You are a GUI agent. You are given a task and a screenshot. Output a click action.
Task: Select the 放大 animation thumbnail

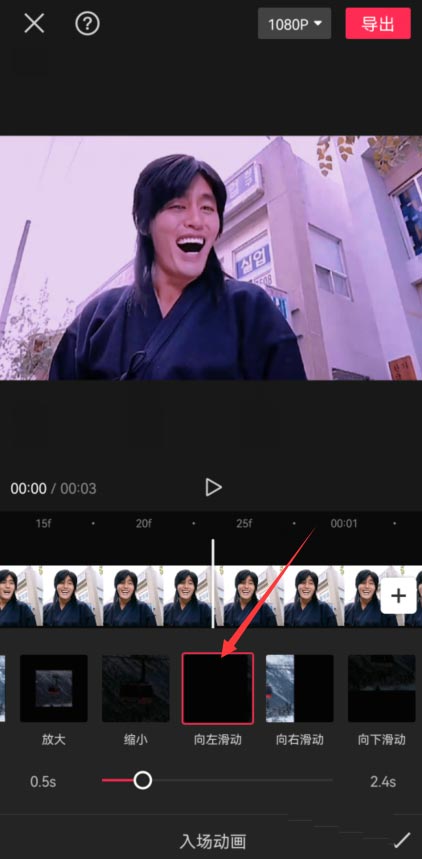[x=54, y=688]
